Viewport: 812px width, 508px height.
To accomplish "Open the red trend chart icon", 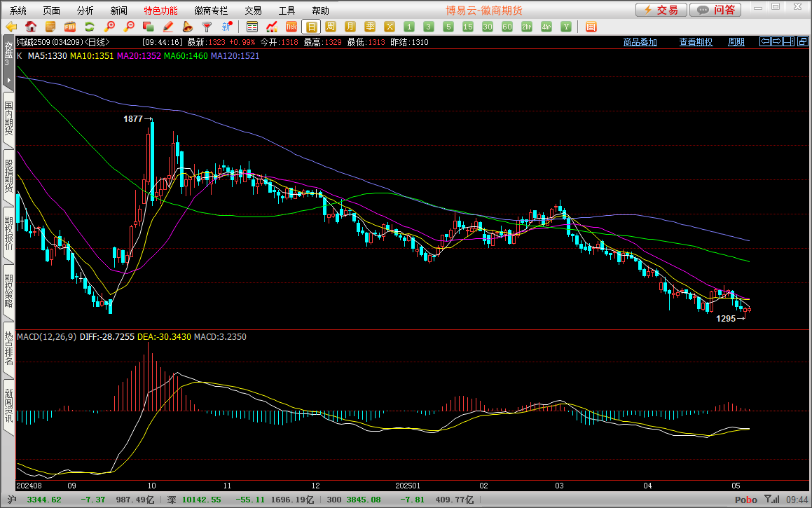I will point(272,27).
